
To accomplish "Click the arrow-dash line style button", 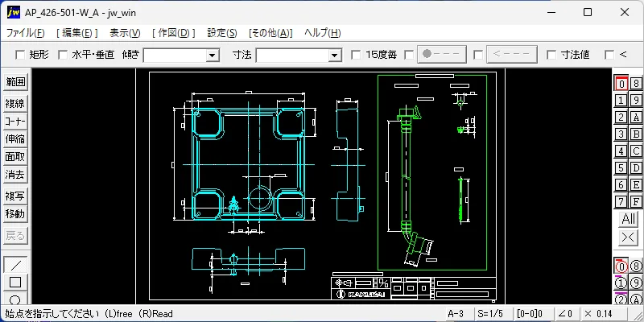I will click(512, 54).
